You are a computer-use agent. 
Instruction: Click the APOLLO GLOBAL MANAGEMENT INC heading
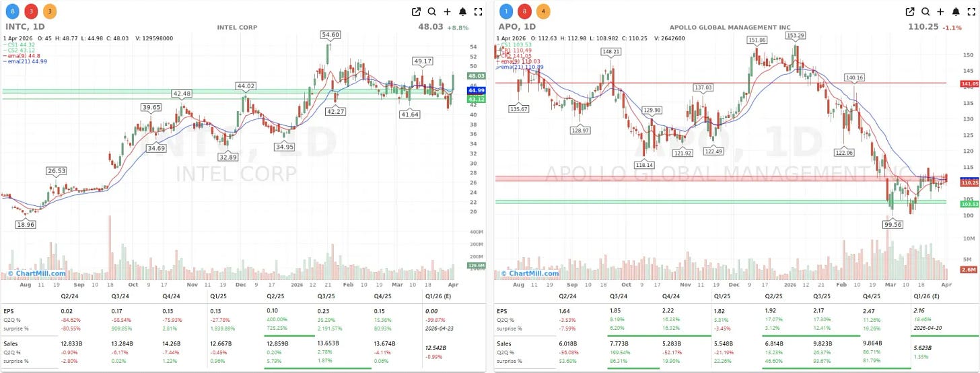(730, 28)
